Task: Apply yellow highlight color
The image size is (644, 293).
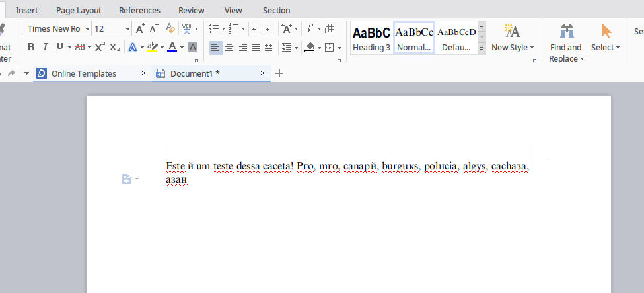Action: [153, 47]
